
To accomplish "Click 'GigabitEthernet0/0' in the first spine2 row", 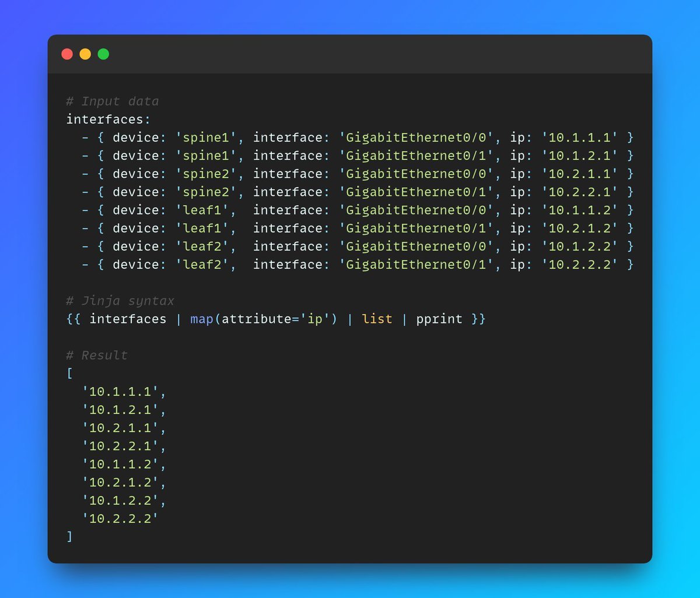I will pos(416,174).
